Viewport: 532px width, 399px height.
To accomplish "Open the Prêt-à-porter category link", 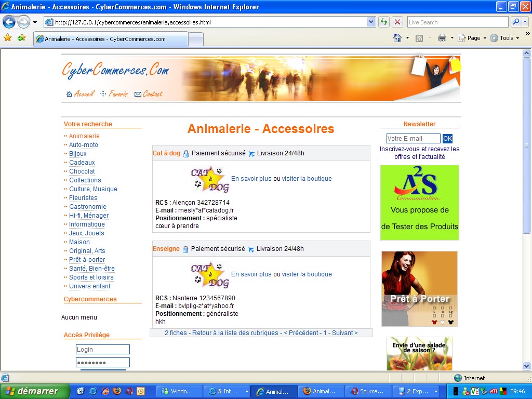I will click(x=87, y=260).
